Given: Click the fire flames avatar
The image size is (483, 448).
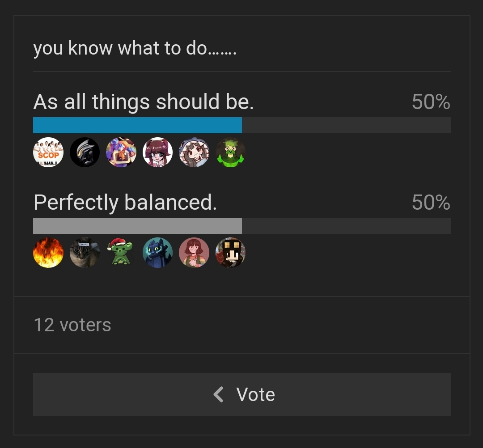Looking at the screenshot, I should pos(48,253).
